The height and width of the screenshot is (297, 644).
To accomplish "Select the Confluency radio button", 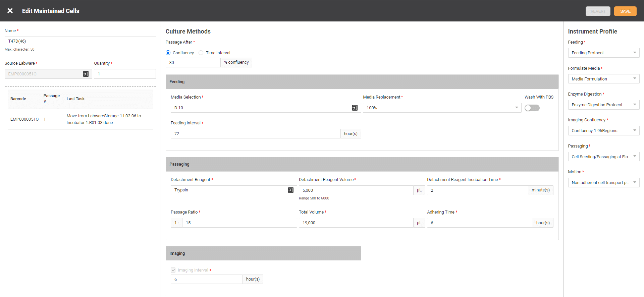I will tap(168, 53).
